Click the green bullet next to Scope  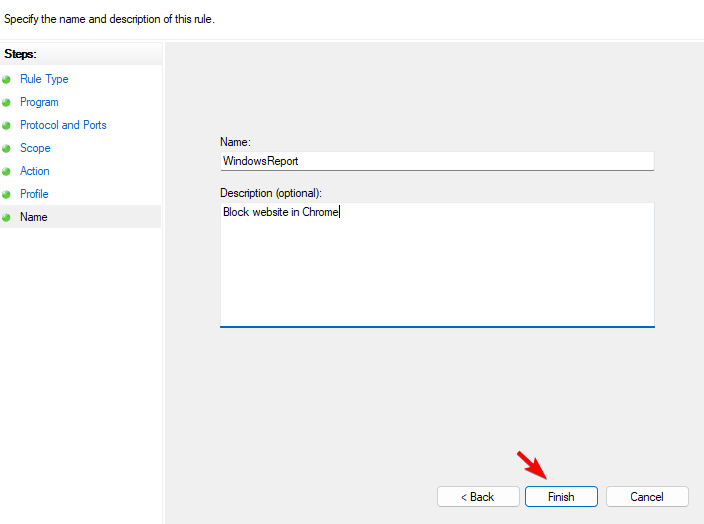pyautogui.click(x=6, y=148)
